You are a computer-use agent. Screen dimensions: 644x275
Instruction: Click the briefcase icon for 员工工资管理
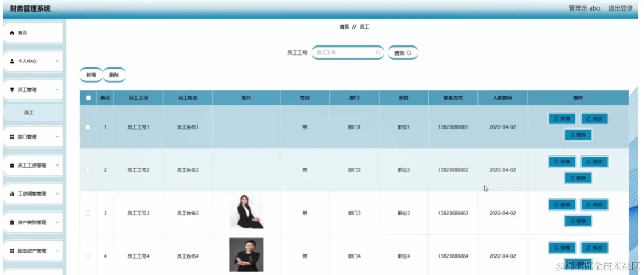tap(12, 166)
